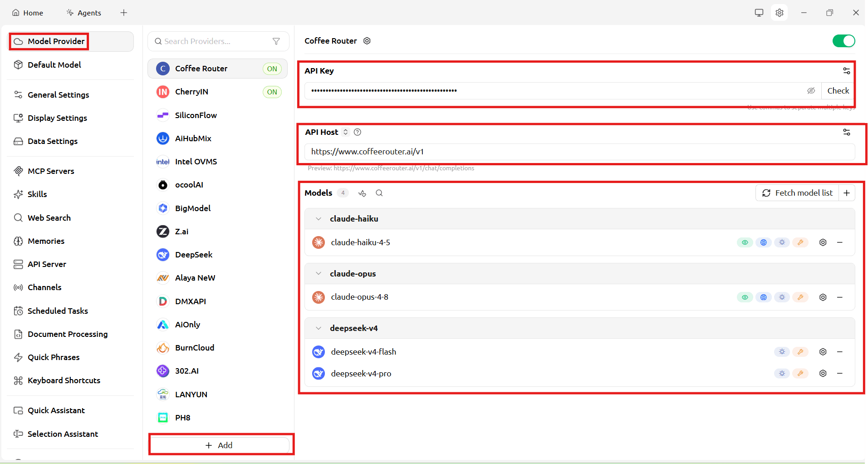
Task: Go to Skills section
Action: [71, 194]
